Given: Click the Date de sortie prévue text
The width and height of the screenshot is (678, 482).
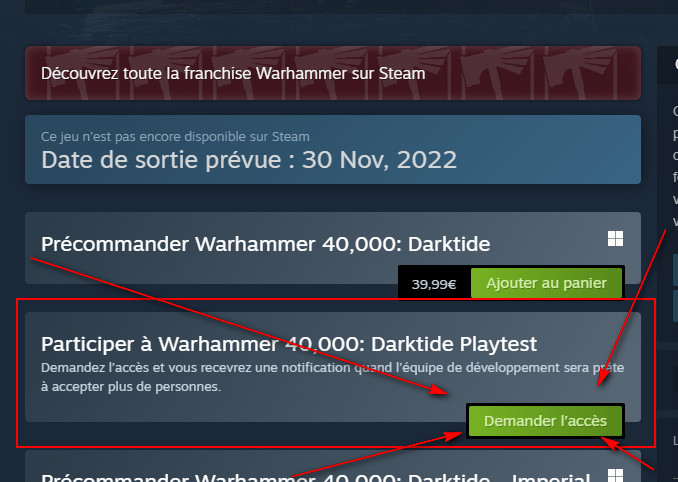Looking at the screenshot, I should pyautogui.click(x=249, y=160).
